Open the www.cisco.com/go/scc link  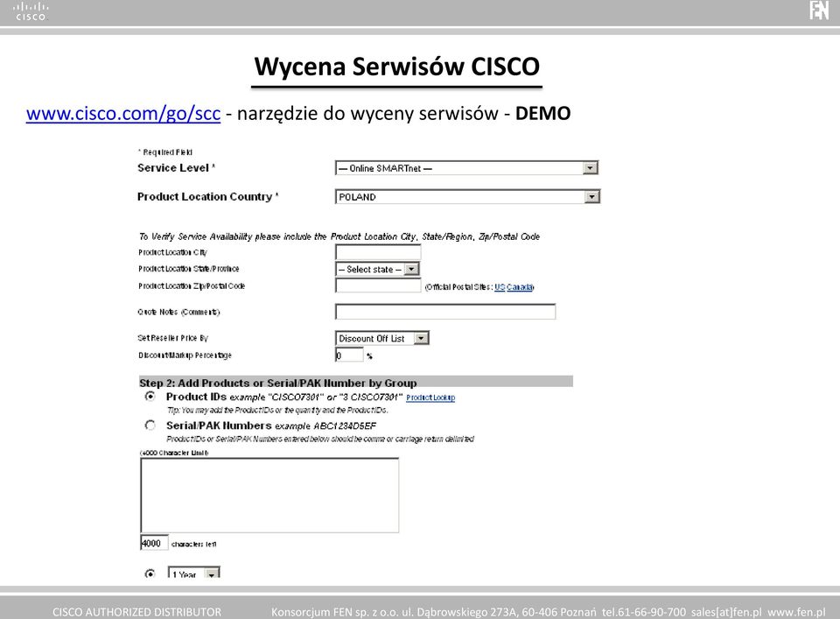(x=123, y=114)
